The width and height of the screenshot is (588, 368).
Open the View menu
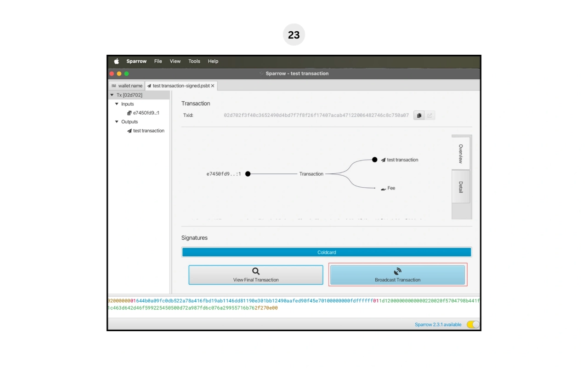[x=175, y=61]
